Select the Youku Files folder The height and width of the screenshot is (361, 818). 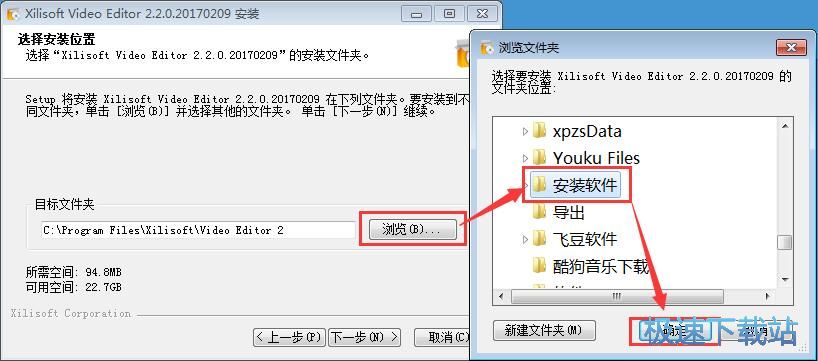pos(596,158)
